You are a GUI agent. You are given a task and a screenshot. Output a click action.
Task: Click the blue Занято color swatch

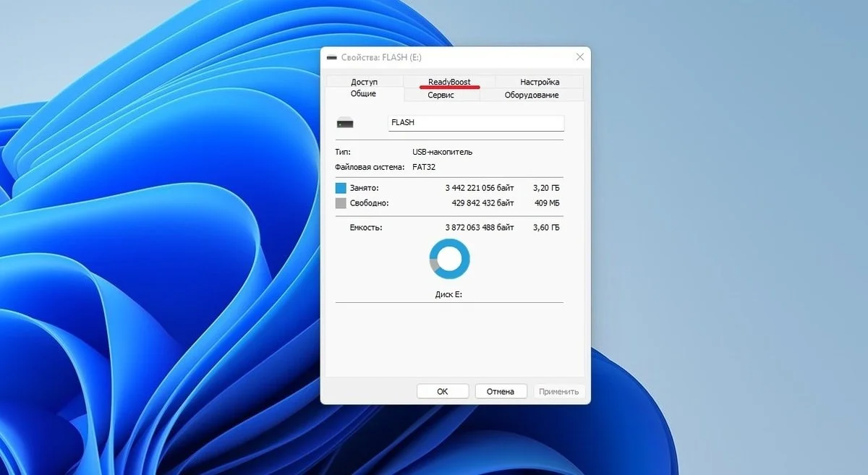tap(341, 188)
